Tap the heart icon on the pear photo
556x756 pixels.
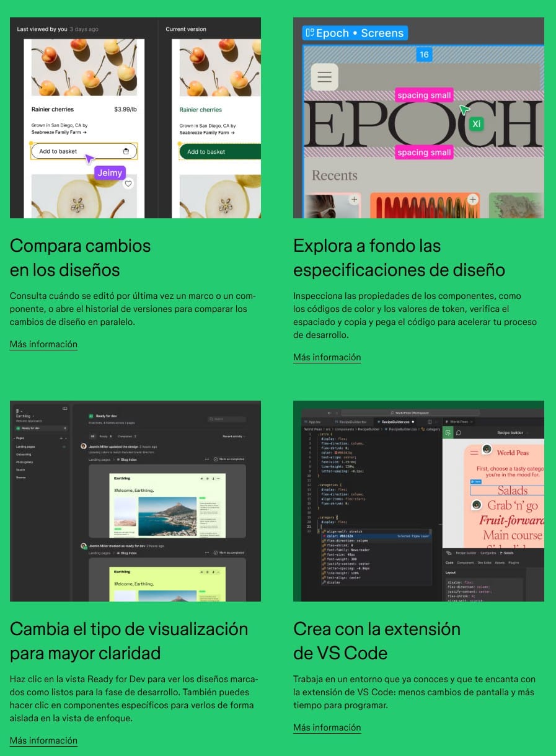(x=128, y=184)
